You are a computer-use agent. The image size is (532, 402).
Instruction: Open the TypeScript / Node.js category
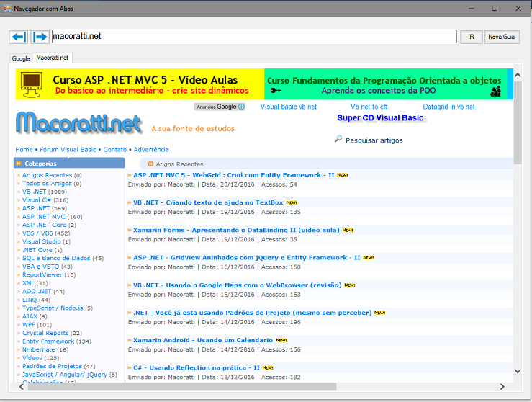(53, 308)
